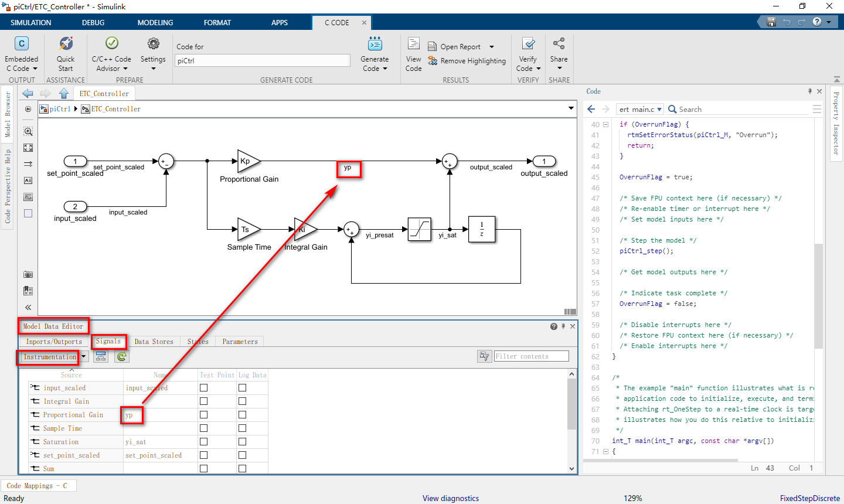Viewport: 844px width, 504px height.
Task: Expand the Open Report dropdown
Action: (491, 46)
